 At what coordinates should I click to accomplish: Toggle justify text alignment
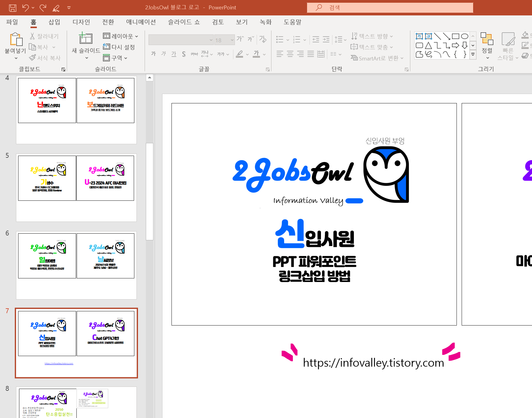coord(311,54)
